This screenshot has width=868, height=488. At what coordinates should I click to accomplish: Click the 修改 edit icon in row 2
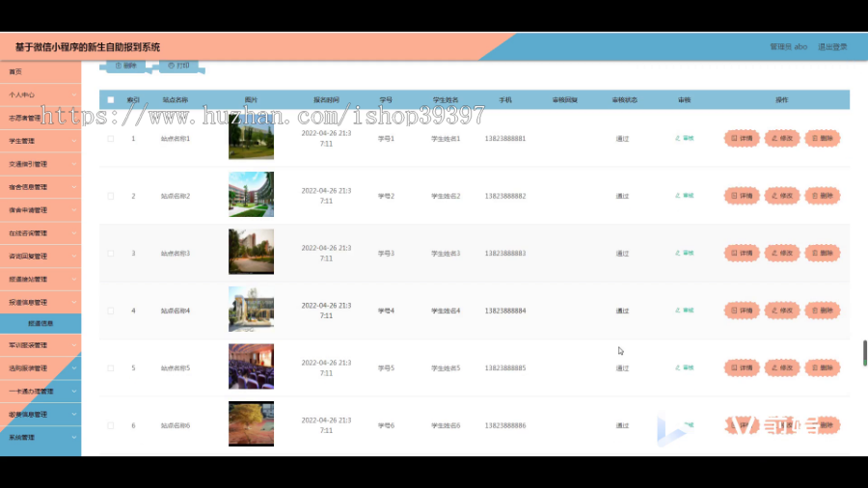click(782, 196)
